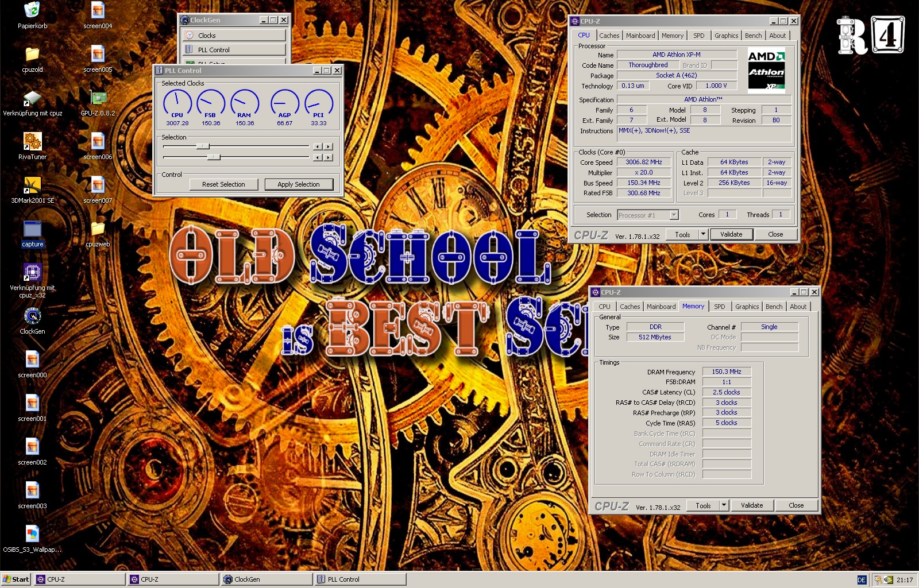Click Reset Selection button
This screenshot has height=588, width=919.
click(223, 184)
